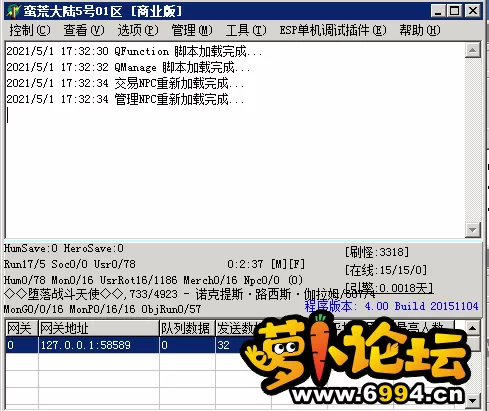Click the 网关地址 column header
The width and height of the screenshot is (489, 411).
pos(99,328)
